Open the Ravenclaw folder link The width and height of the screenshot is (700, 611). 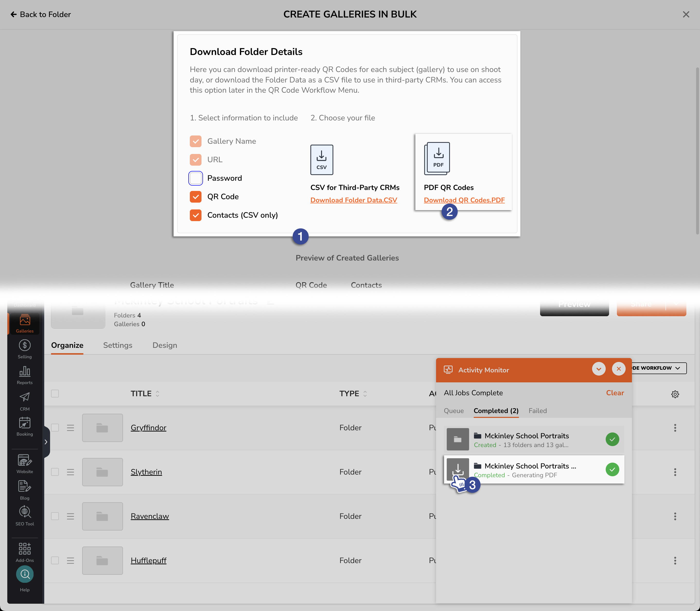150,516
